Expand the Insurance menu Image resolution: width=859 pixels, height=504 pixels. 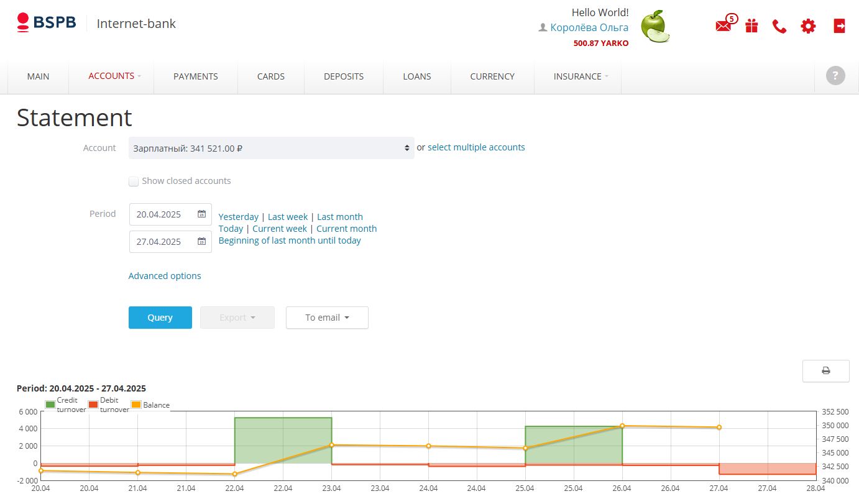[x=581, y=76]
